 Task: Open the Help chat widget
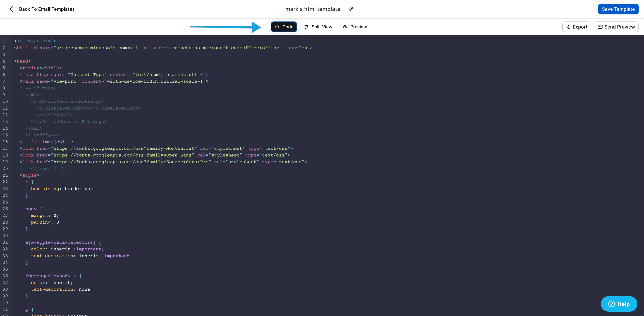click(x=619, y=304)
